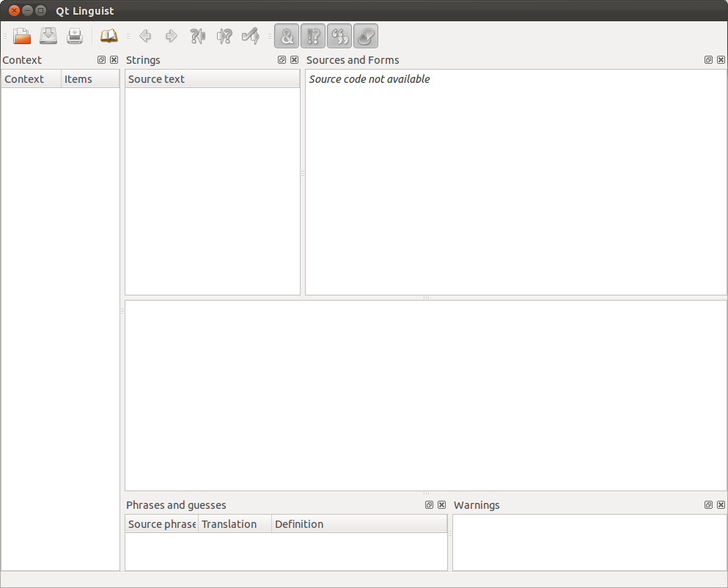Image resolution: width=728 pixels, height=588 pixels.
Task: Float the Sources and Forms panel
Action: [708, 60]
